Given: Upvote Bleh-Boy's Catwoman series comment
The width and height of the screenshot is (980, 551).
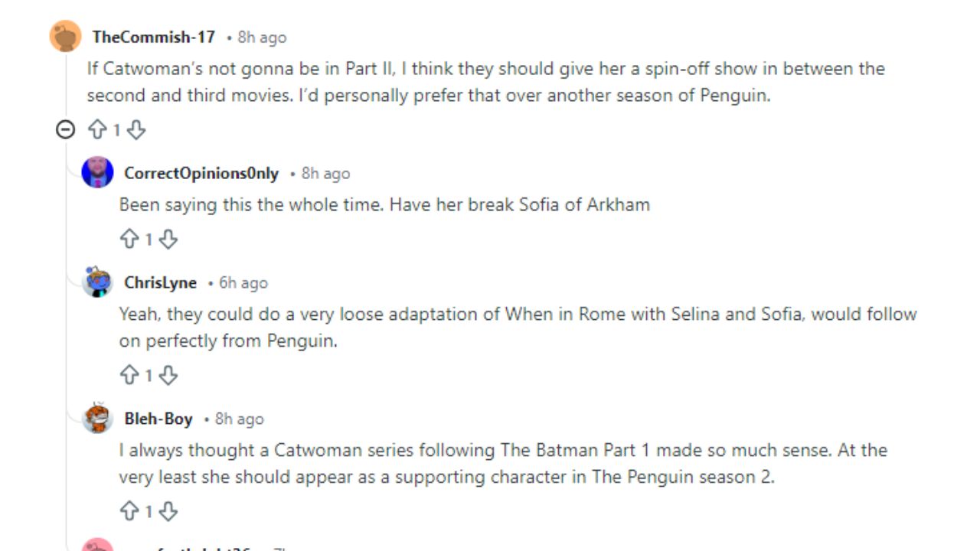Looking at the screenshot, I should click(x=128, y=511).
